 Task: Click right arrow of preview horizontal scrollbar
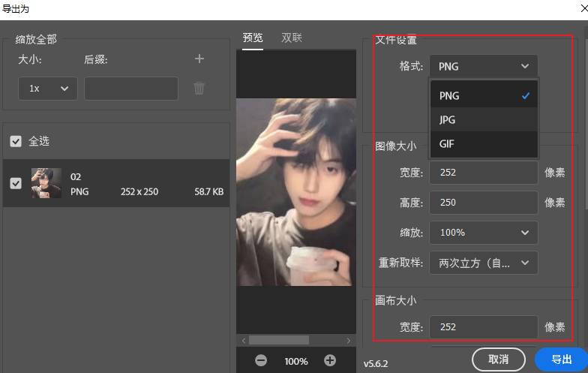click(x=348, y=341)
